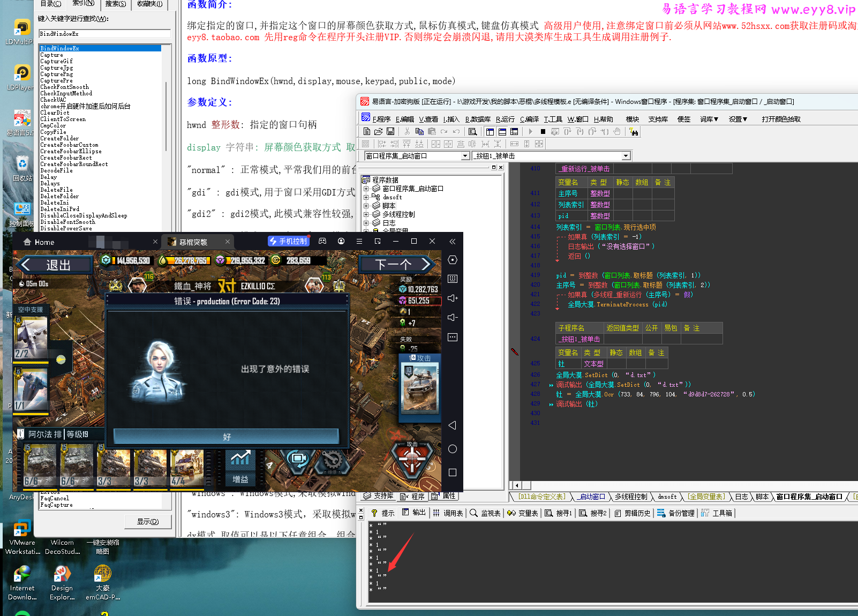858x616 pixels.
Task: Run the program using the play toolbar icon
Action: [530, 132]
